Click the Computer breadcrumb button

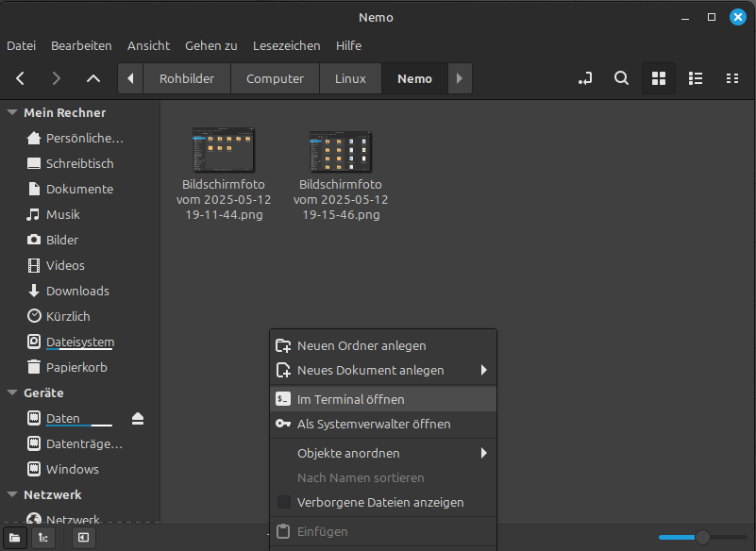click(x=275, y=78)
